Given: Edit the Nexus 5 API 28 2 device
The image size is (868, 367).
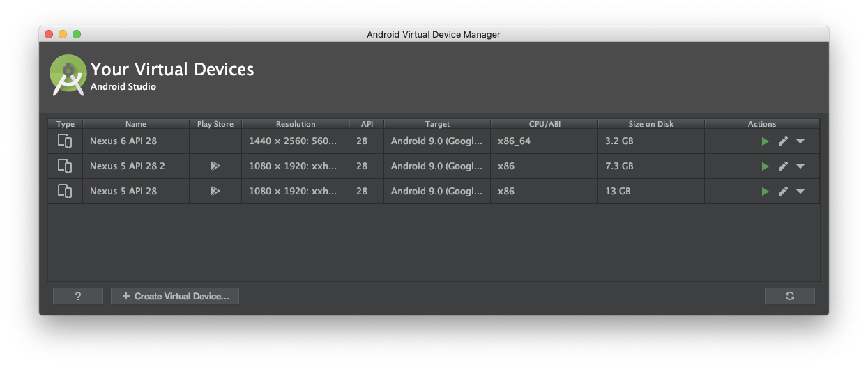Looking at the screenshot, I should (783, 166).
